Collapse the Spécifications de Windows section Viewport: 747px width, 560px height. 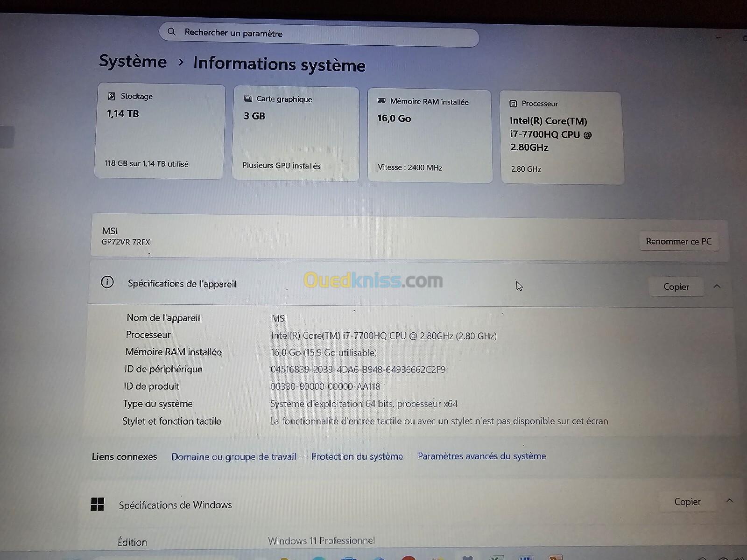tap(730, 501)
